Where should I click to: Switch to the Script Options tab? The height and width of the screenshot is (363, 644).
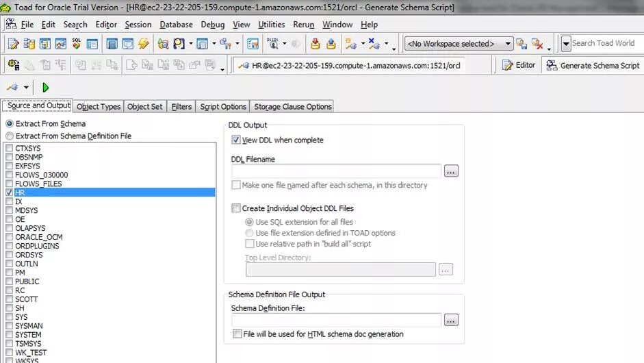[223, 106]
